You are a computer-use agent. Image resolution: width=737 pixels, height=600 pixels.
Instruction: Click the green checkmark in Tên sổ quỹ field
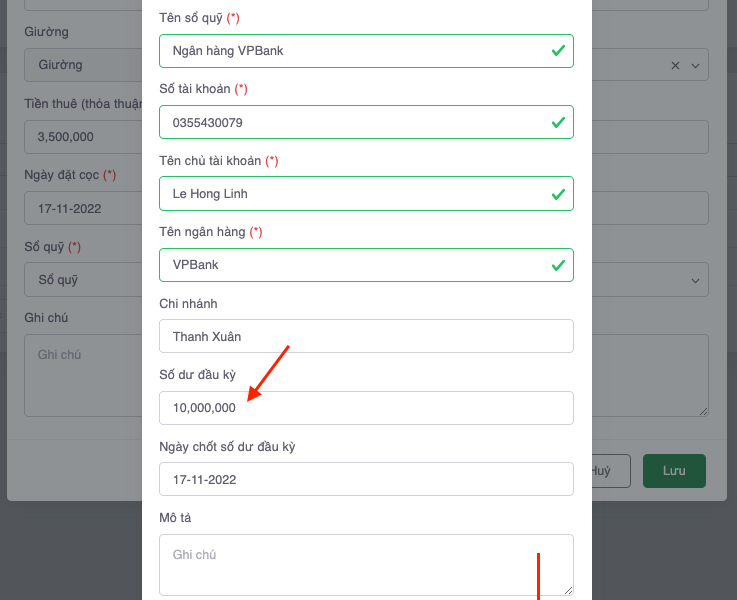tap(558, 50)
